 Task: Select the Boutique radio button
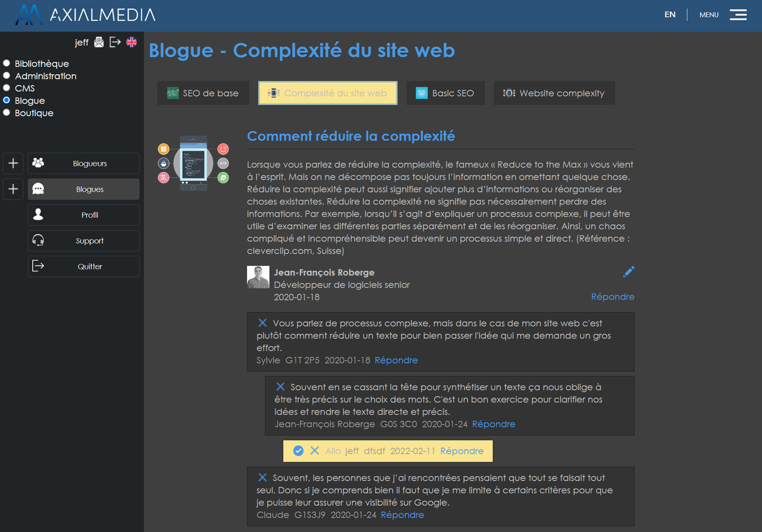(7, 113)
